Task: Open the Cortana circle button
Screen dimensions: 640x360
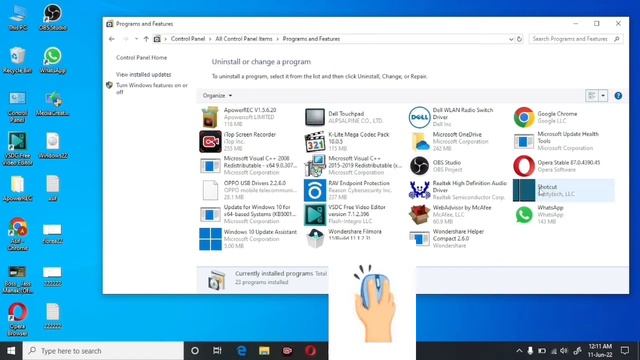Action: click(195, 351)
